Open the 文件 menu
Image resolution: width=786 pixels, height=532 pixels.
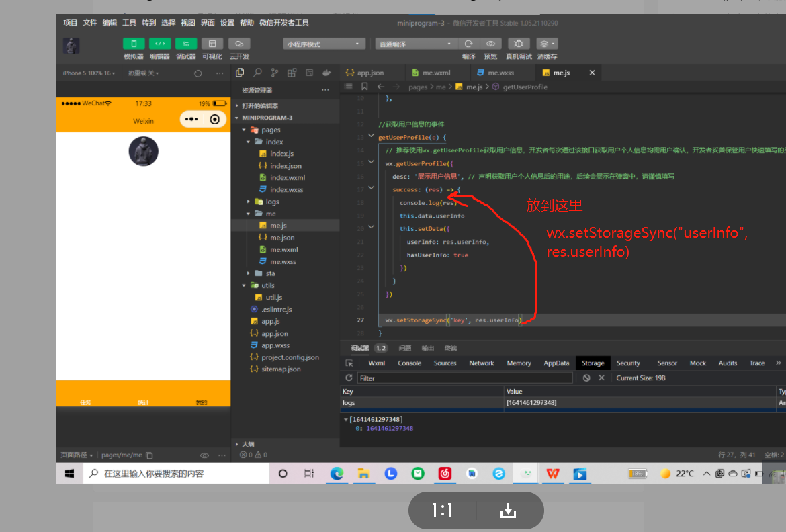coord(90,23)
